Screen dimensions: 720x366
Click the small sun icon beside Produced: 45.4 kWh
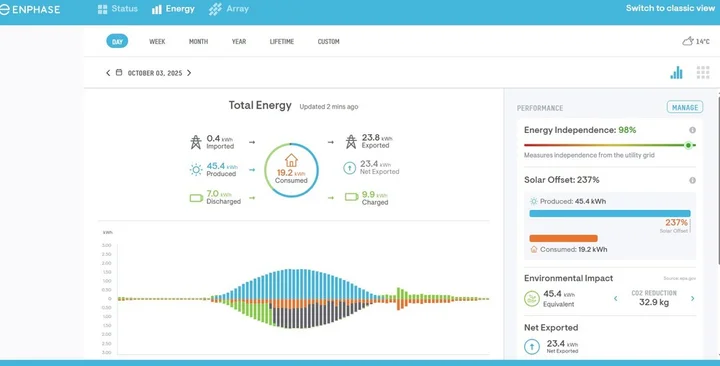coord(534,201)
